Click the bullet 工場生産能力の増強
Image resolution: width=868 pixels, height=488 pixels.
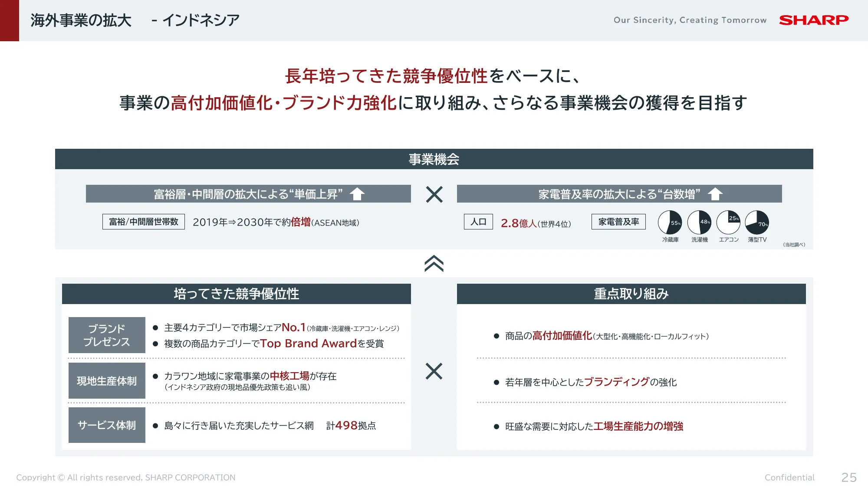point(589,426)
